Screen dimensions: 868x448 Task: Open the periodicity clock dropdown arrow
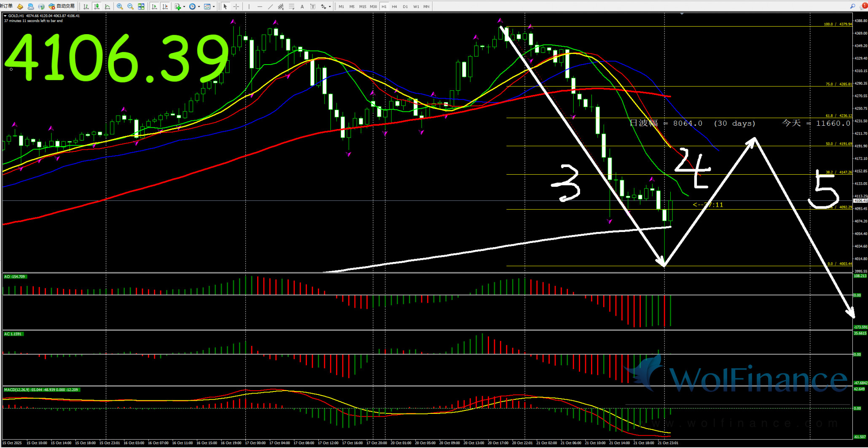(199, 6)
